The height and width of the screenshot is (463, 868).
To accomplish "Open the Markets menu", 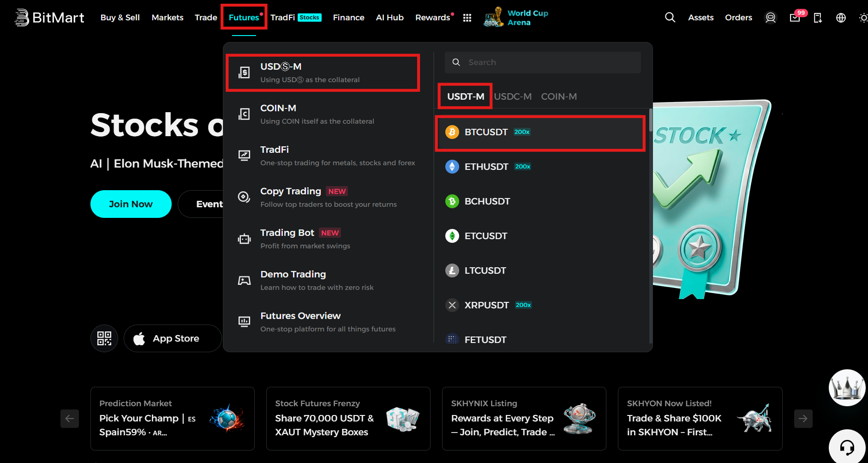I will point(168,18).
